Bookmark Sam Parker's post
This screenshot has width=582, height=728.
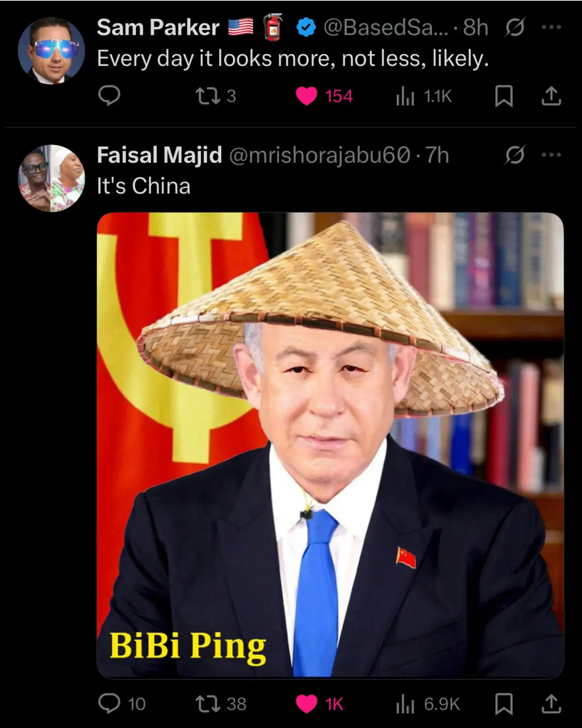point(504,96)
